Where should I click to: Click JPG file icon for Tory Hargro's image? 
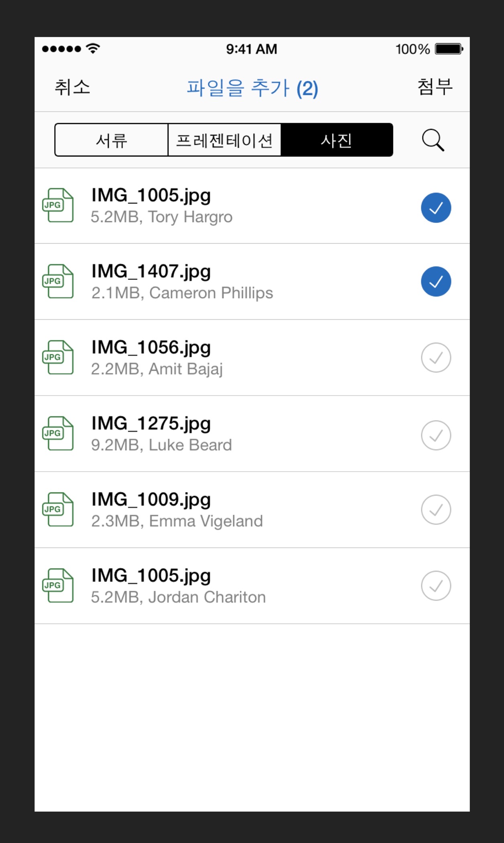pos(58,205)
